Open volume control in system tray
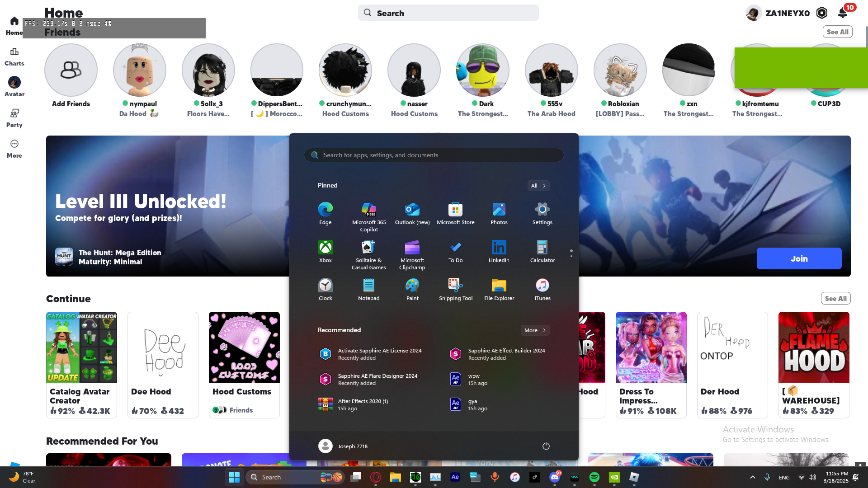The image size is (868, 488). point(812,477)
